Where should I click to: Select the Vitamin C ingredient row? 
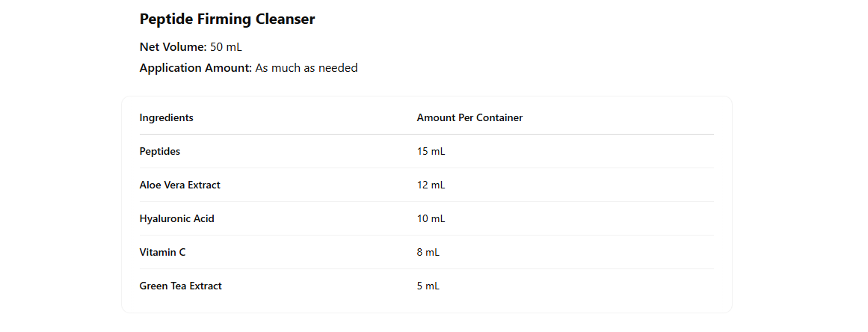[x=162, y=252]
